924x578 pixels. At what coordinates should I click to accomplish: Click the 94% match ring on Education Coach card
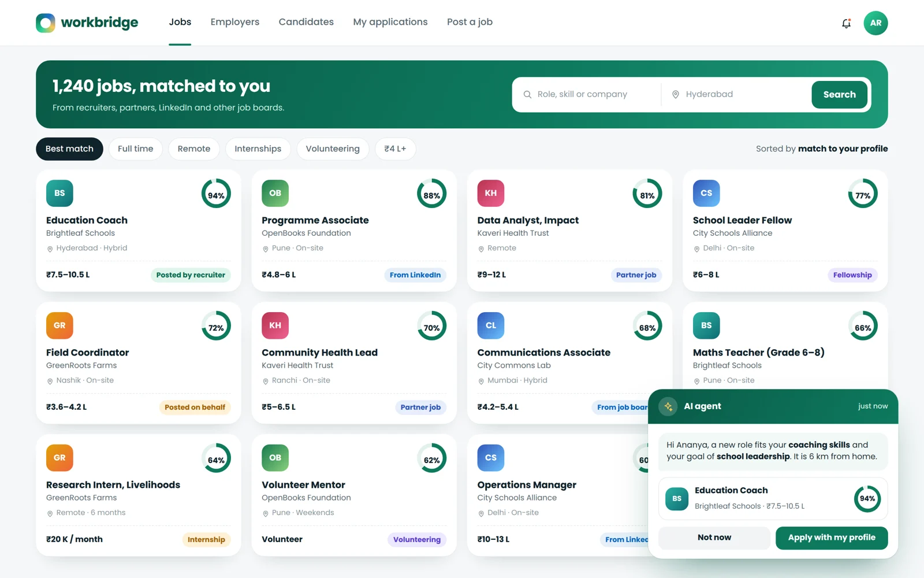click(216, 194)
